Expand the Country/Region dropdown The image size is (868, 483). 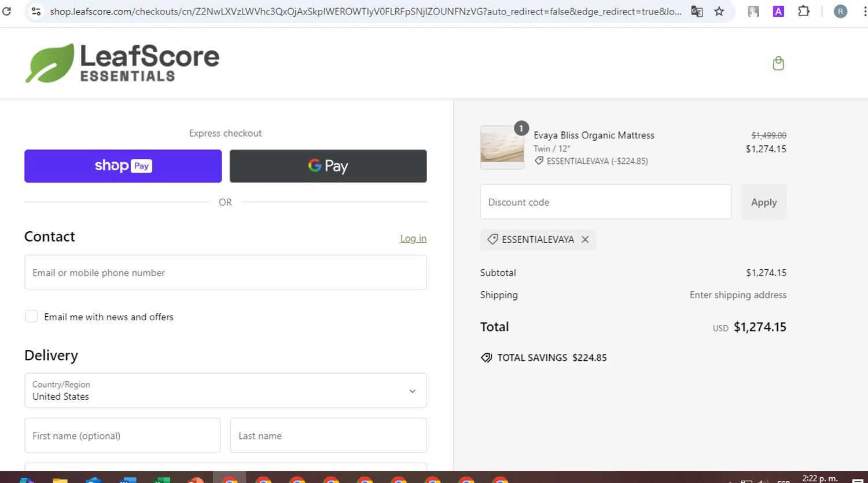point(226,390)
